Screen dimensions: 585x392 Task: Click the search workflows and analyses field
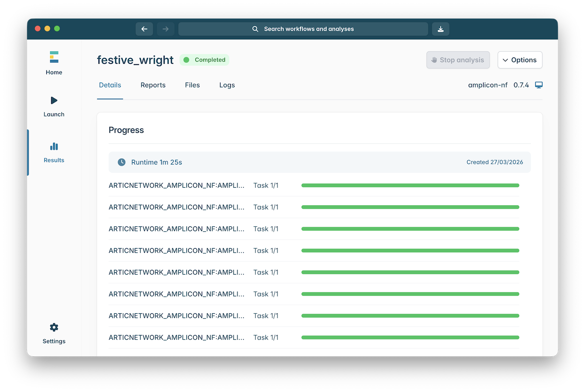click(x=303, y=29)
